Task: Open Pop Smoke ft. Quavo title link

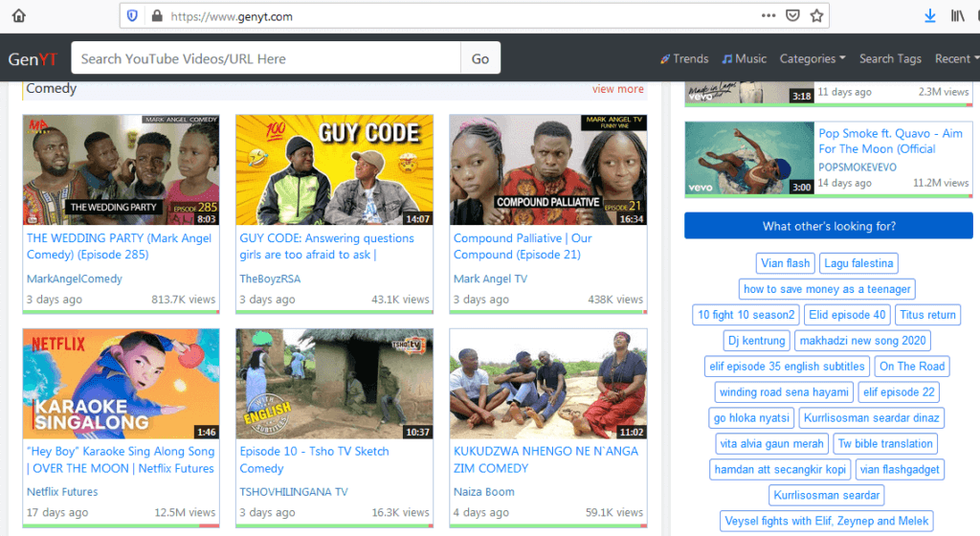Action: point(891,142)
